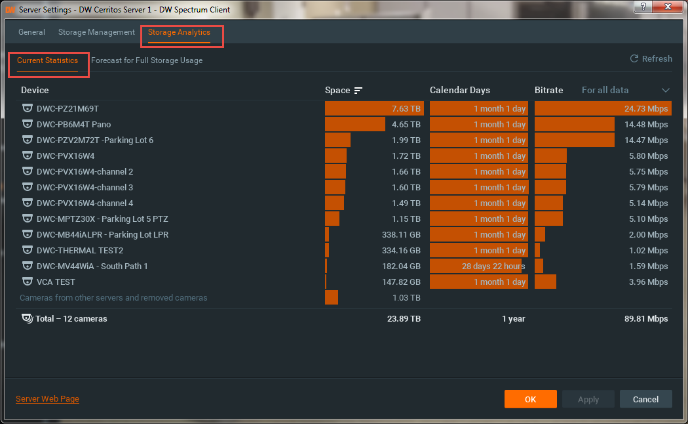Click camera icon for DWC-MV44WiA South Path 1

tap(27, 266)
